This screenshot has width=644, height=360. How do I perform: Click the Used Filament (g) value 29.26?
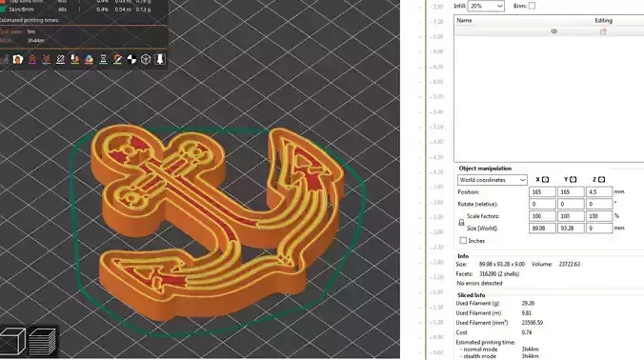528,303
